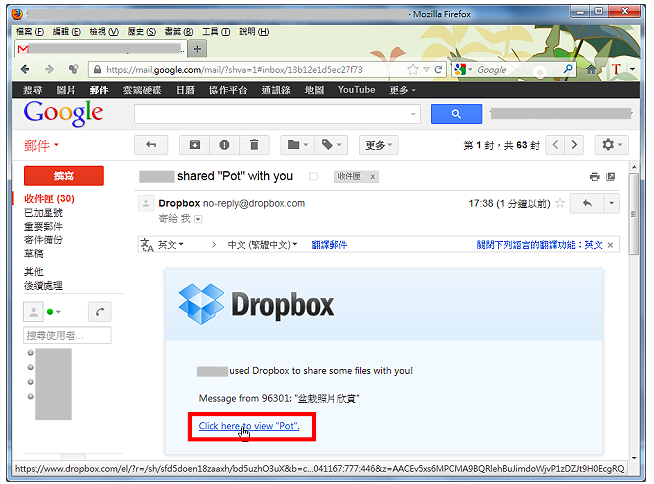Click YouTube in the Google bar
The width and height of the screenshot is (654, 484).
pos(356,90)
